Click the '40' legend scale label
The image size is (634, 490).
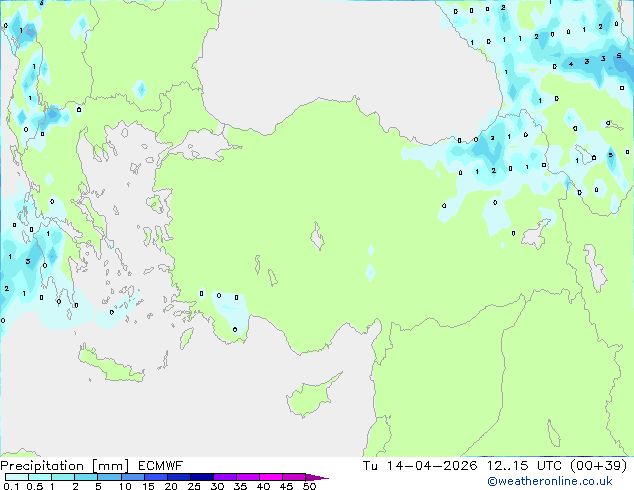[263, 486]
